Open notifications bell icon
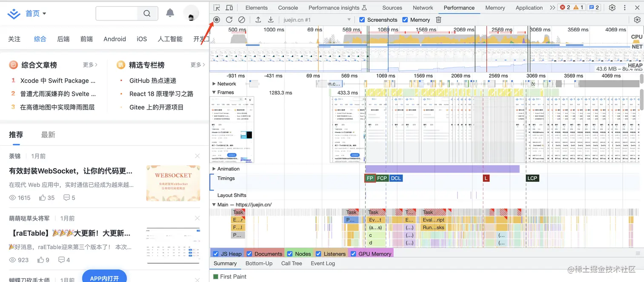Viewport: 644px width, 282px height. (170, 13)
